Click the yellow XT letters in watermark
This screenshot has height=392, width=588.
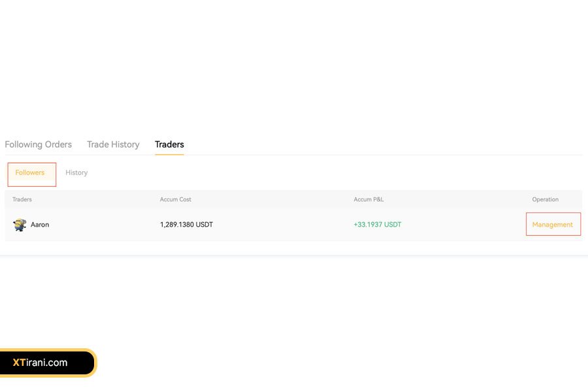pyautogui.click(x=19, y=363)
